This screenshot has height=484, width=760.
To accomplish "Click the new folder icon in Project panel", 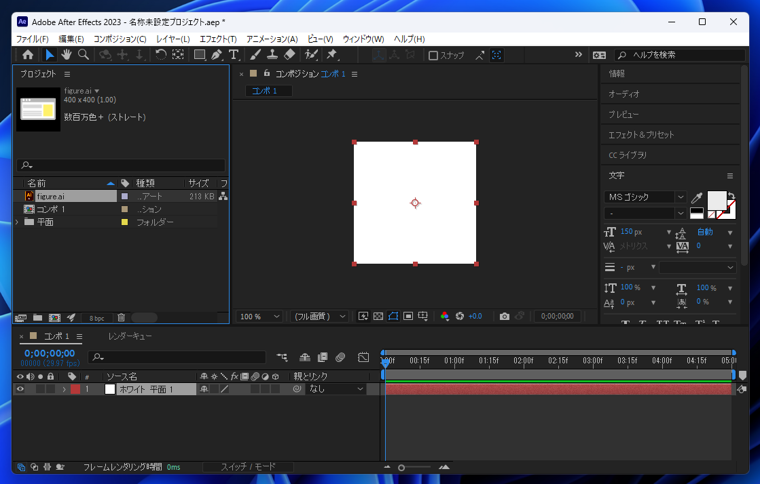I will tap(37, 318).
